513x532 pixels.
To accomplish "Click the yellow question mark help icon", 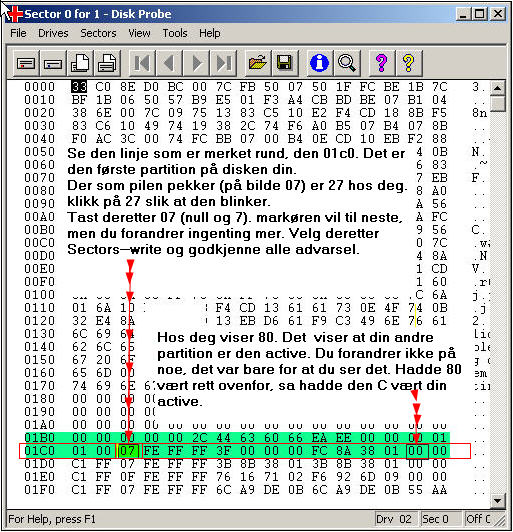I will click(x=409, y=63).
